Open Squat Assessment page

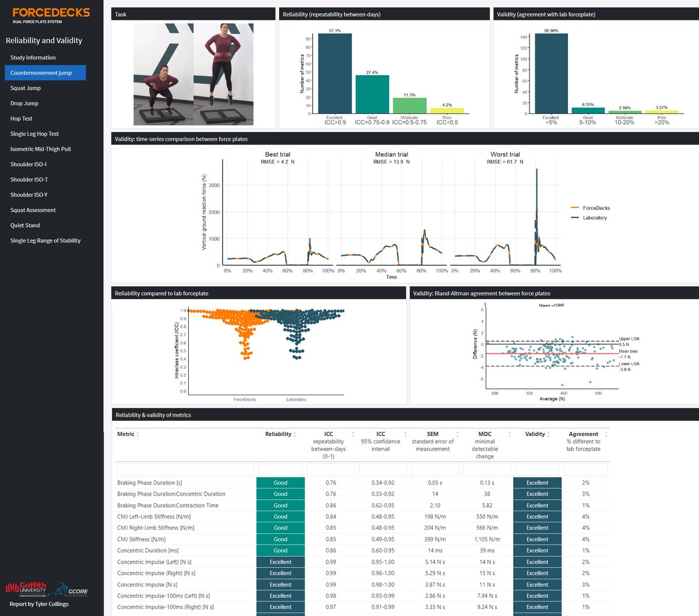(33, 210)
